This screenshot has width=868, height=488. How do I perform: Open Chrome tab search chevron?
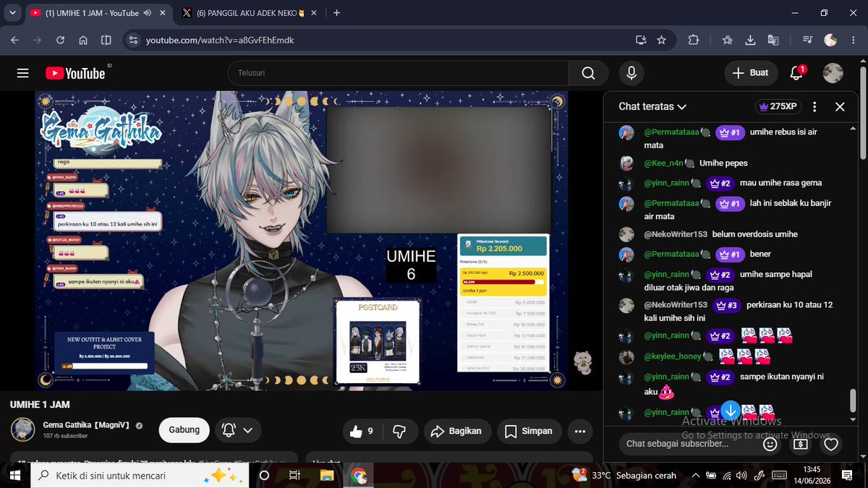point(13,12)
